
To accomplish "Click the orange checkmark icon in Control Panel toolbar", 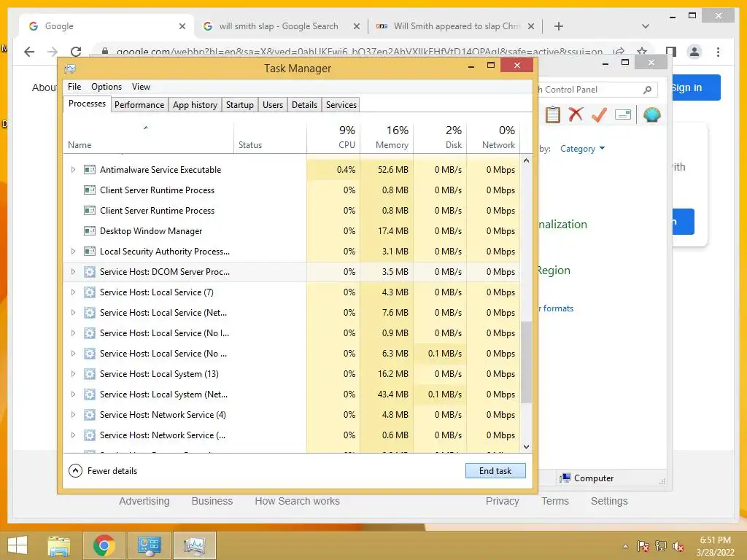I will (599, 114).
